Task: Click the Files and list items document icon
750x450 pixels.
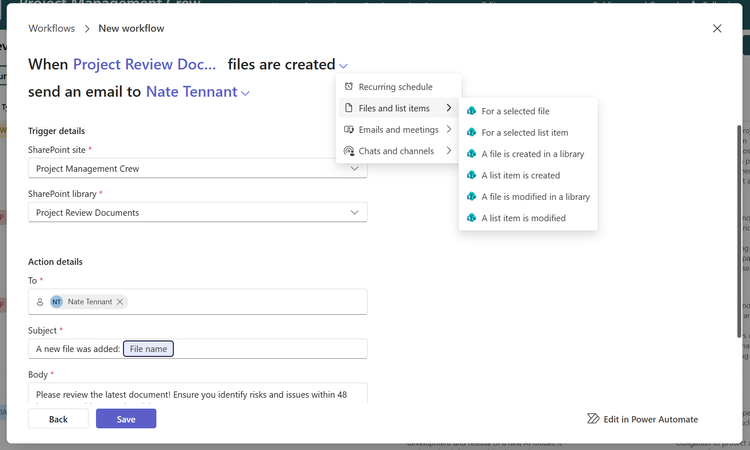Action: tap(348, 108)
